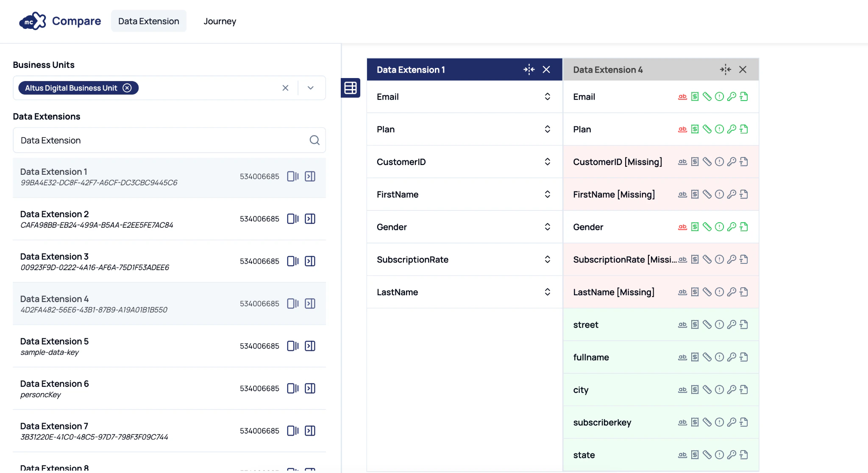Click the Data Extension 7 key 3B31220E text

click(x=94, y=437)
